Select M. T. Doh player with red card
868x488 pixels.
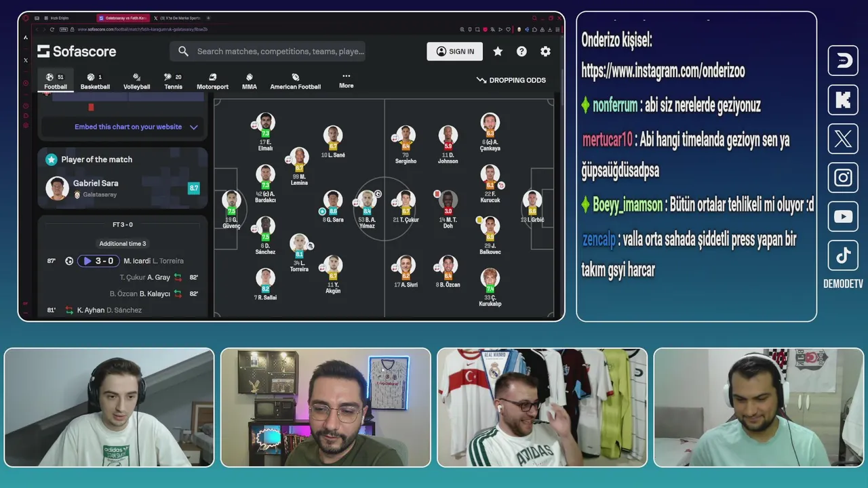(x=448, y=199)
